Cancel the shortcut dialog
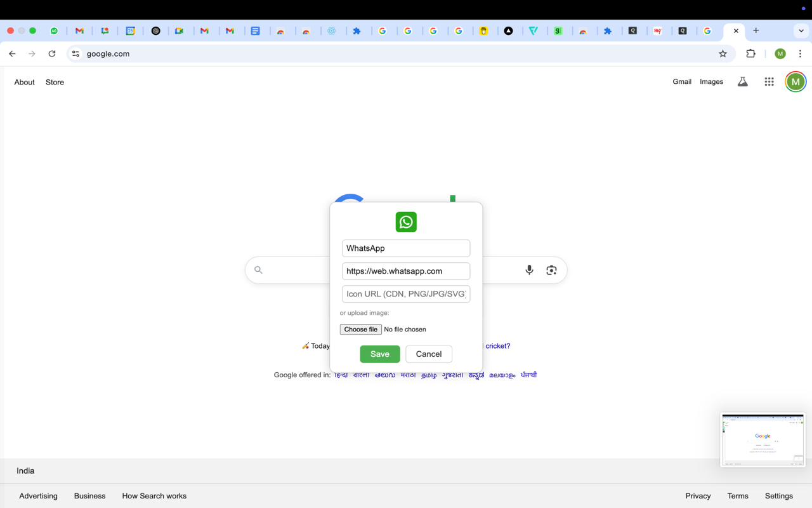Screen dimensions: 812x508 pos(429,354)
